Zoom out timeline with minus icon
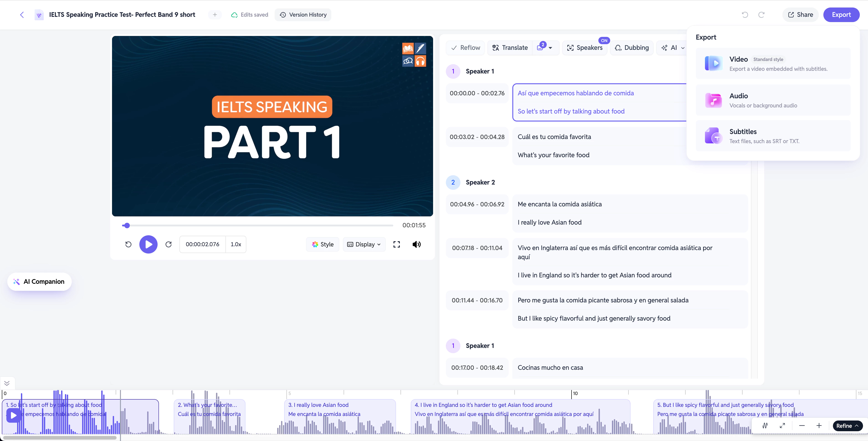The height and width of the screenshot is (441, 868). pos(802,426)
